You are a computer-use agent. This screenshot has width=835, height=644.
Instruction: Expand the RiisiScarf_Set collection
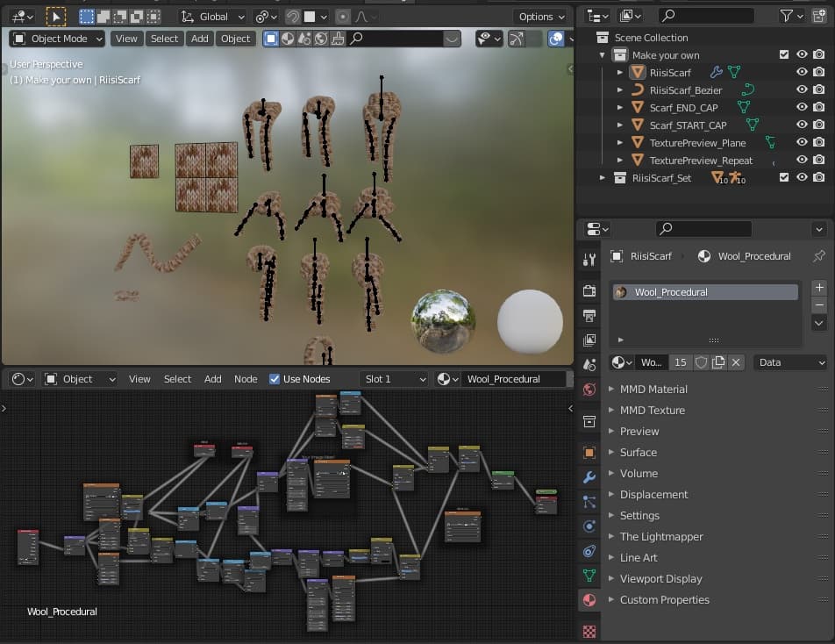[603, 178]
